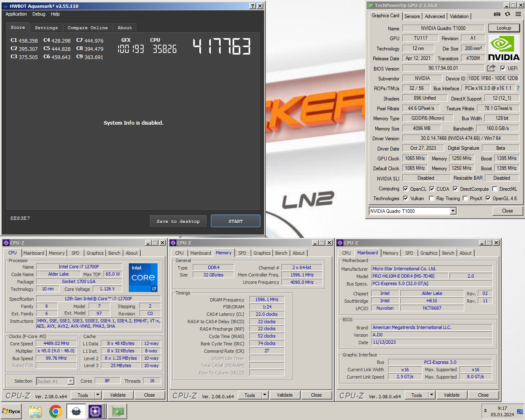Click the BIOS export share icon in GPU-Z
525x420 pixels.
point(491,68)
